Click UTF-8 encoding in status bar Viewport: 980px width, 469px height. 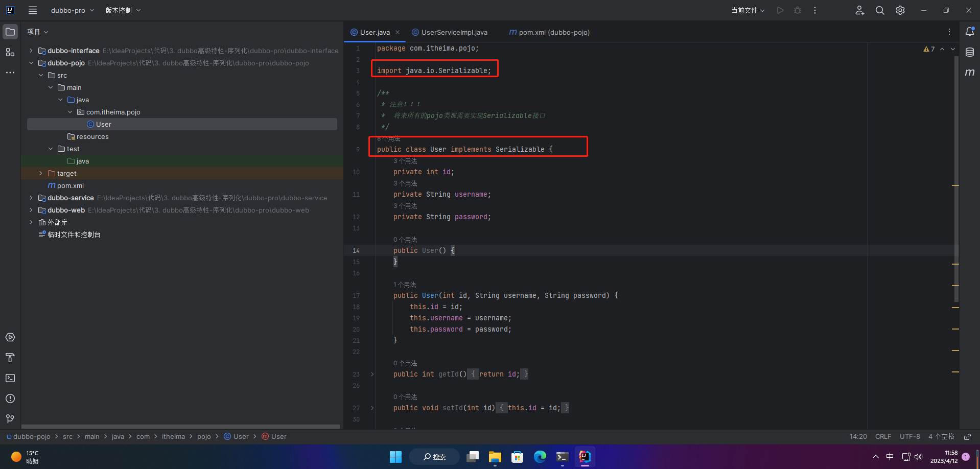point(910,437)
